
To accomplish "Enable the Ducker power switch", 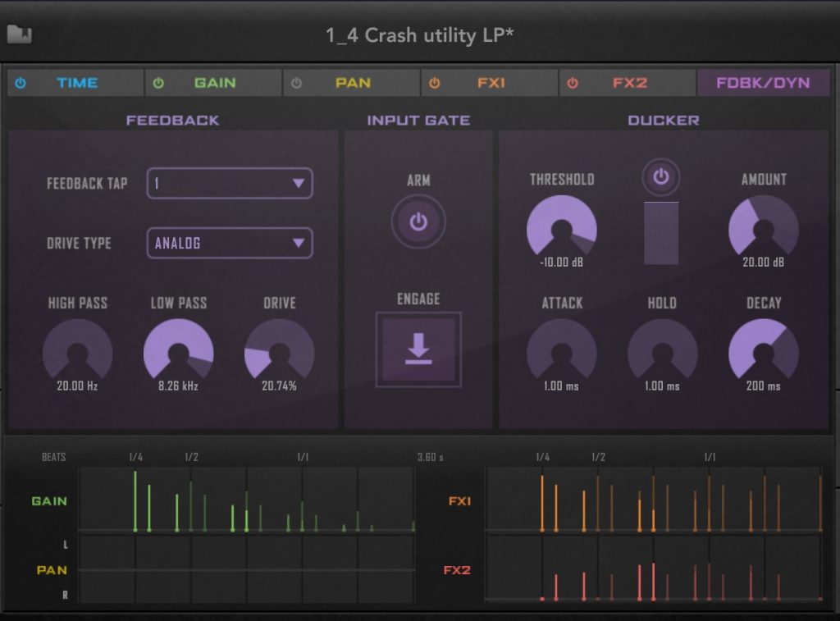I will coord(661,176).
